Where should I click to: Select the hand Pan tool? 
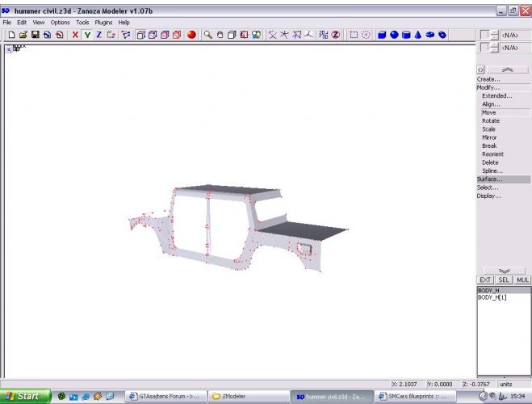[220, 35]
